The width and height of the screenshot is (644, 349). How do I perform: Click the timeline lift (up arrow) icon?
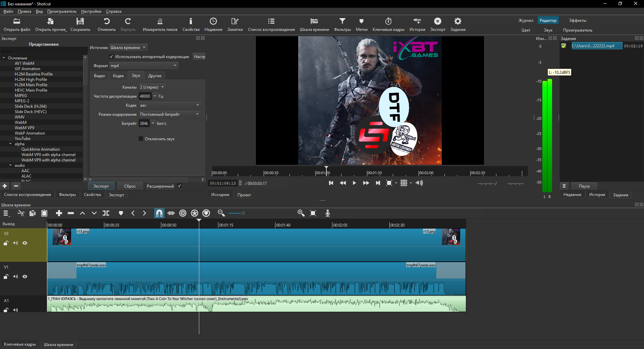pos(83,213)
